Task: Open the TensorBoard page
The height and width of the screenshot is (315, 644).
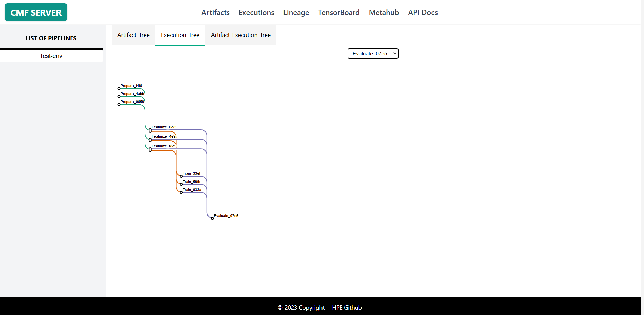Action: pos(339,12)
